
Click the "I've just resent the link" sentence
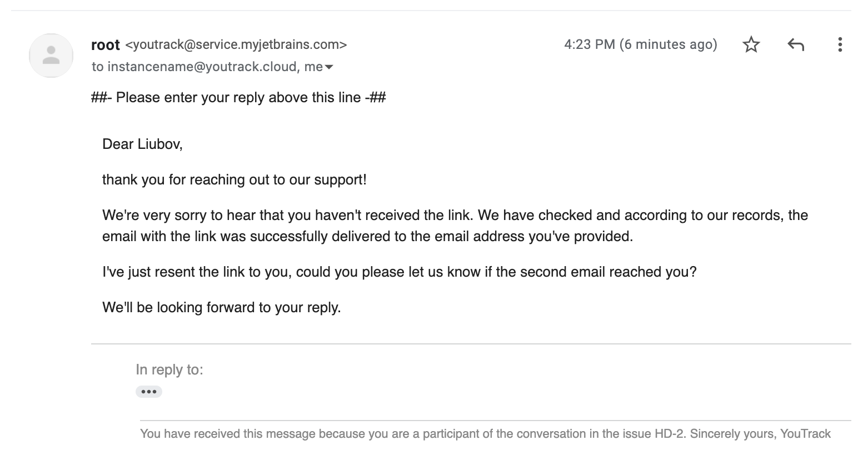tap(399, 272)
